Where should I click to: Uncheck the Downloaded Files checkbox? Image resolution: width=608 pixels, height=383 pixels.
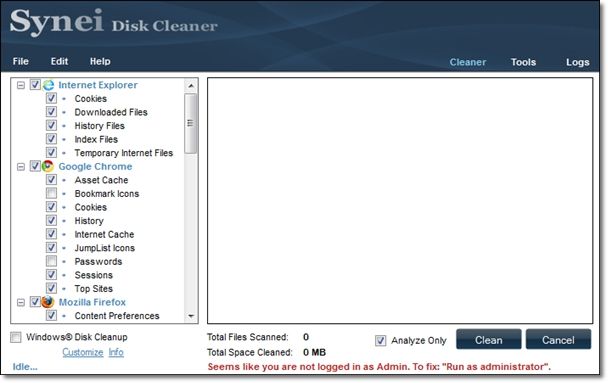pyautogui.click(x=51, y=112)
